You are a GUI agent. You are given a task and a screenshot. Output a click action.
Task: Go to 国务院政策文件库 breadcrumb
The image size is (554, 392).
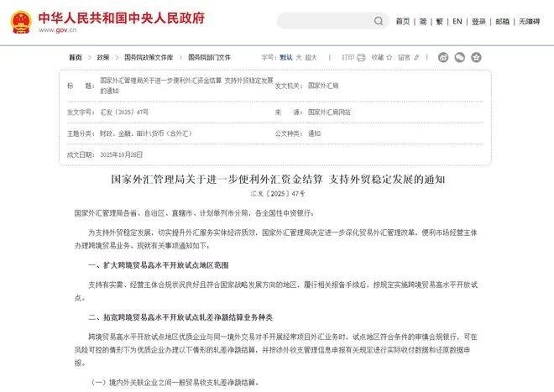point(149,57)
